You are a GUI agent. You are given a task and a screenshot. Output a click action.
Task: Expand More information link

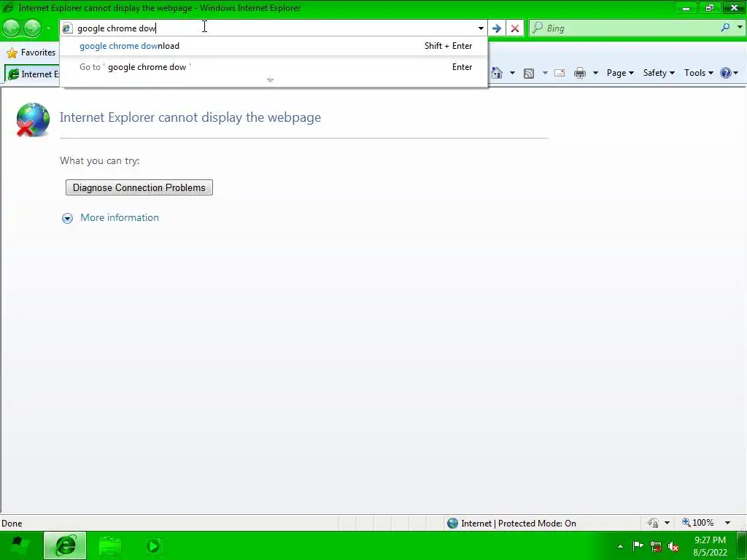pos(120,217)
